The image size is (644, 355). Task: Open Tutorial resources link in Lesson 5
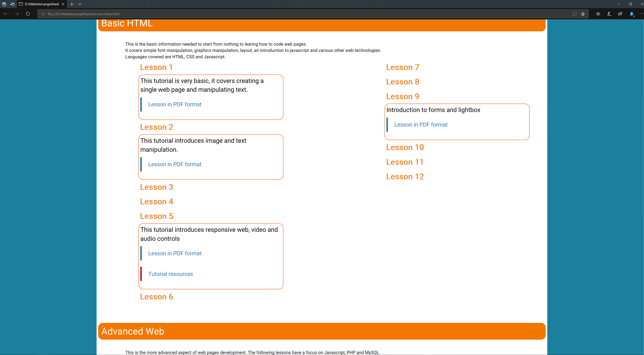pyautogui.click(x=170, y=274)
